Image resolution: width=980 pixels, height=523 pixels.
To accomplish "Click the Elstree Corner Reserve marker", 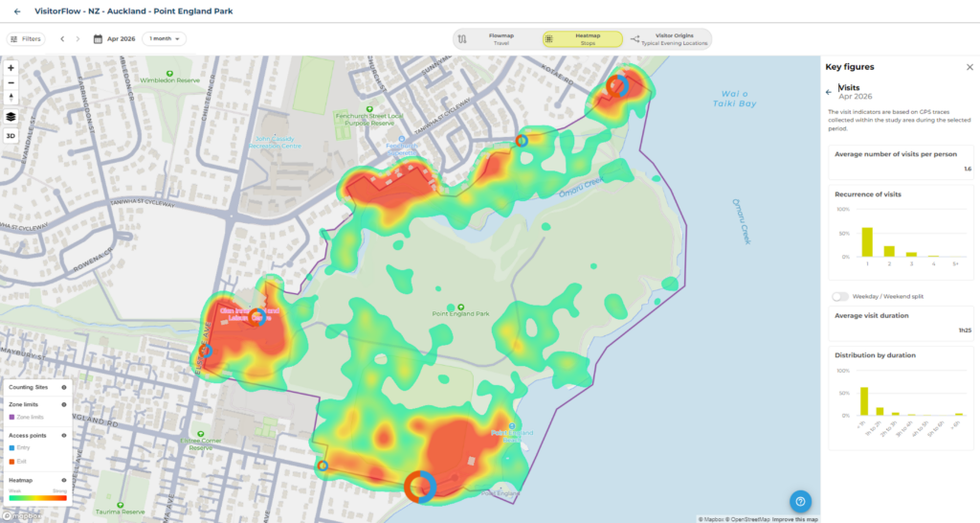I will tap(200, 434).
